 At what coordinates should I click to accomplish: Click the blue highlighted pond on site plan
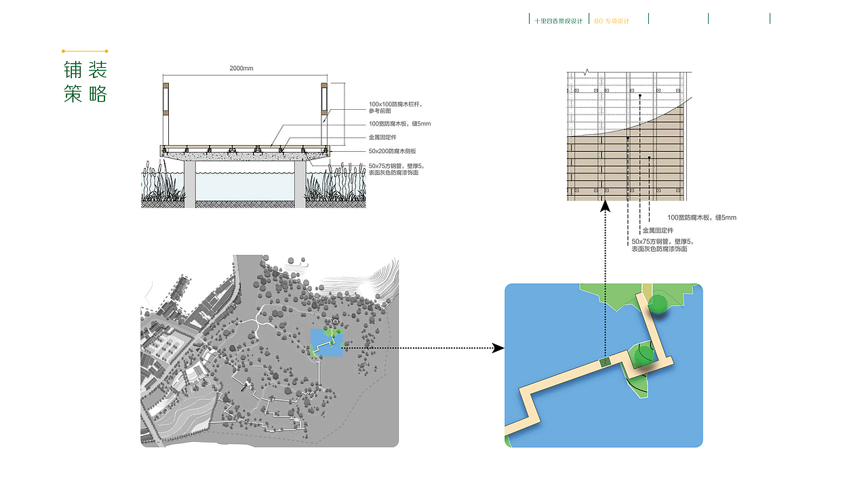326,343
